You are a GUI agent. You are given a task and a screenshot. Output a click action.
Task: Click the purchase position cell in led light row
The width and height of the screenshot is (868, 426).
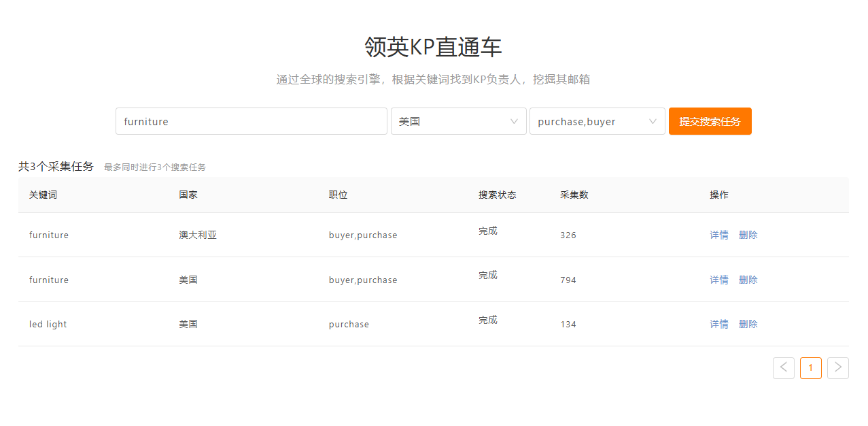349,324
